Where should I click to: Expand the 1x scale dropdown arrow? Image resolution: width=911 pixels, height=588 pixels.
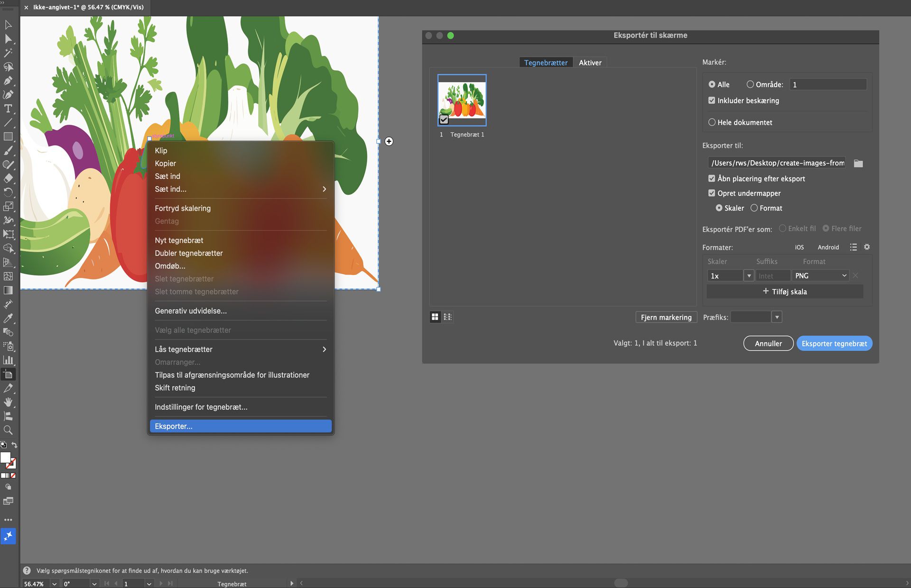pos(749,276)
